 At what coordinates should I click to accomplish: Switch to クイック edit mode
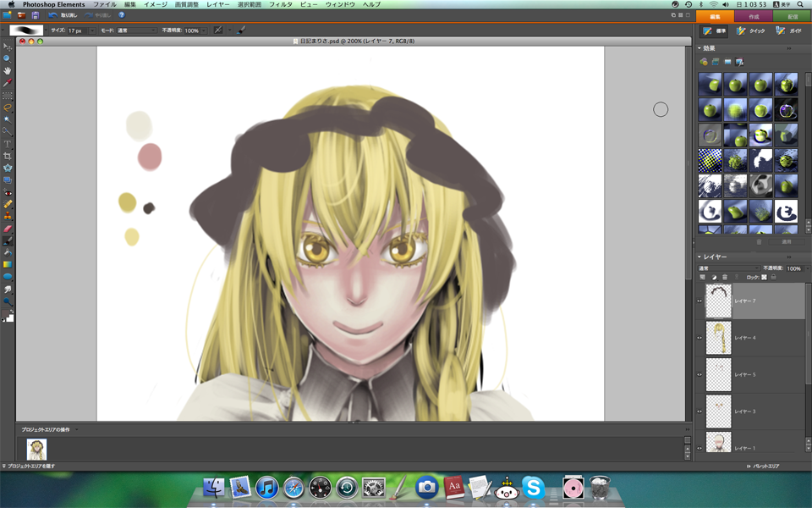pyautogui.click(x=751, y=31)
